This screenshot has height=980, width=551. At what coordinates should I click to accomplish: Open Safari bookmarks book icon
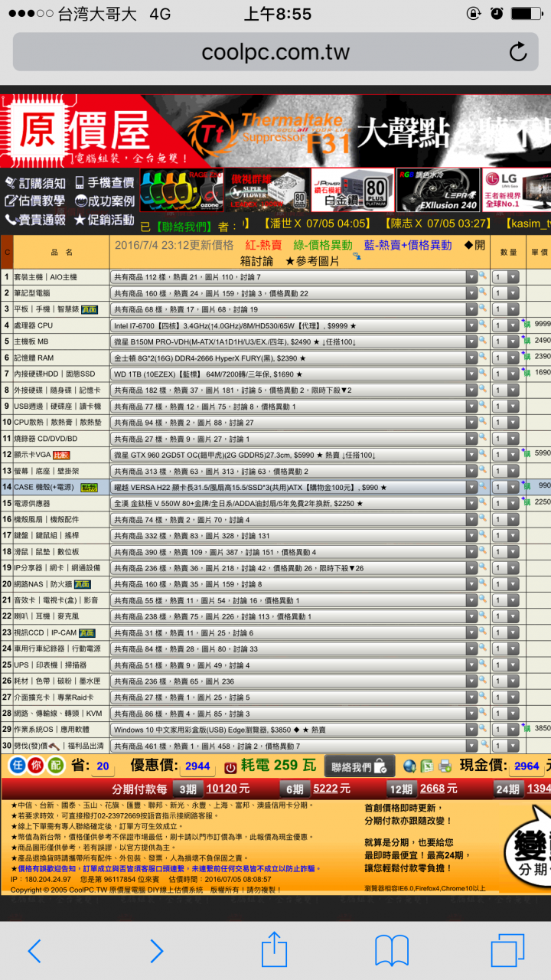(x=392, y=951)
